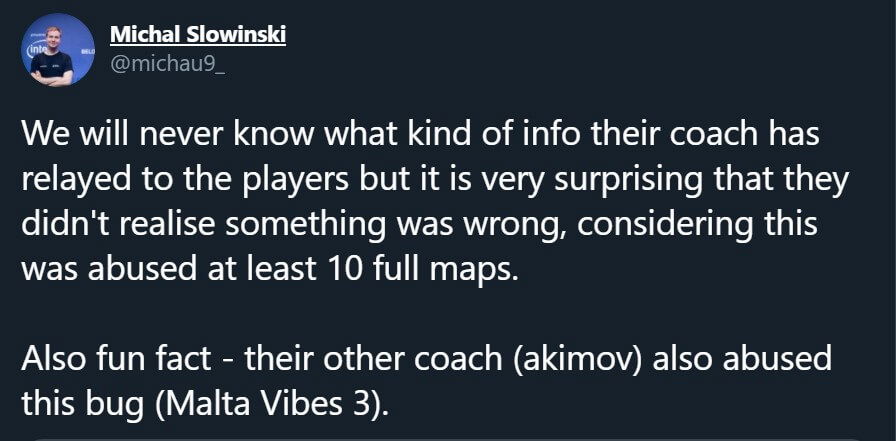Open the Michal Slowinski display name link
The width and height of the screenshot is (896, 441).
[x=198, y=34]
